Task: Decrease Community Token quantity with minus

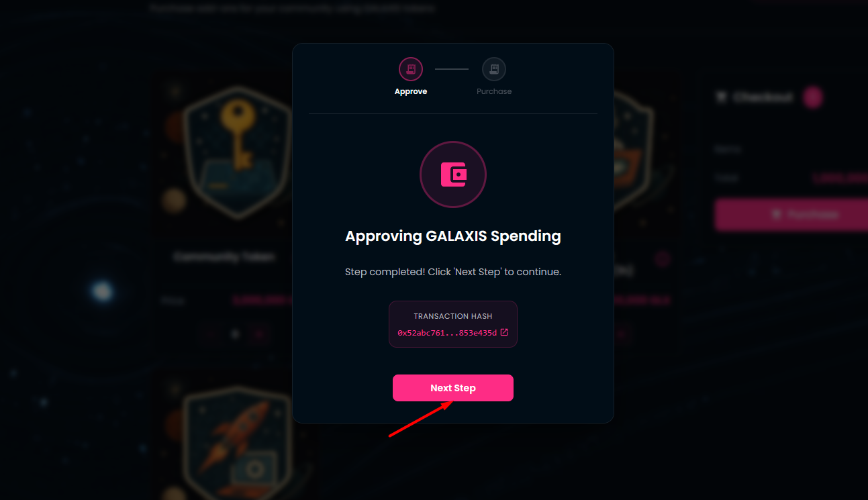Action: click(210, 333)
